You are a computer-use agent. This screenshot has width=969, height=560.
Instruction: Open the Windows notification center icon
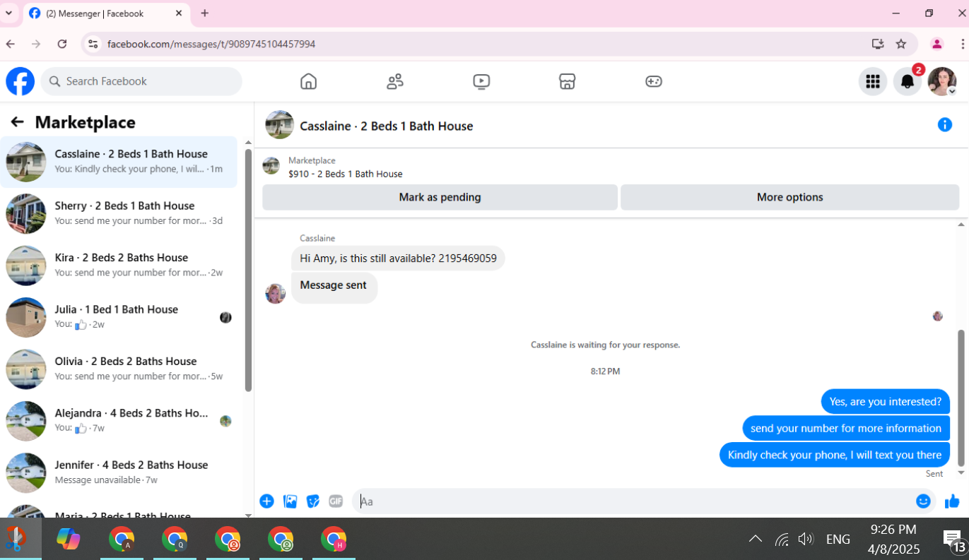coord(954,541)
